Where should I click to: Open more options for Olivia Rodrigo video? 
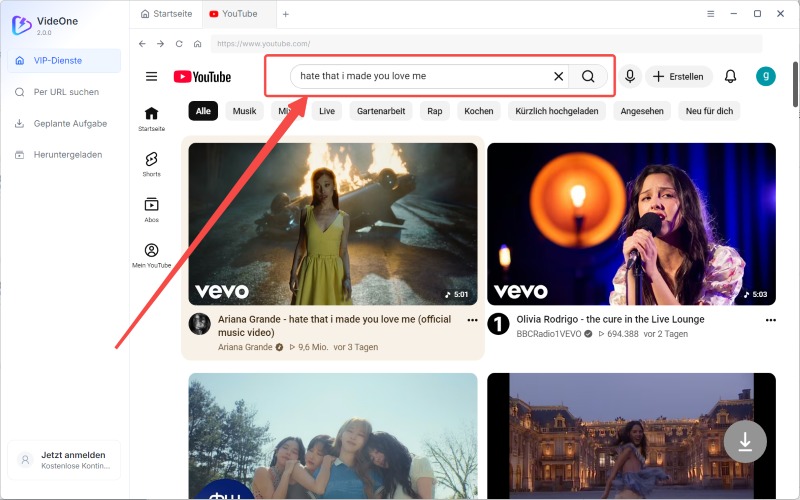(770, 320)
